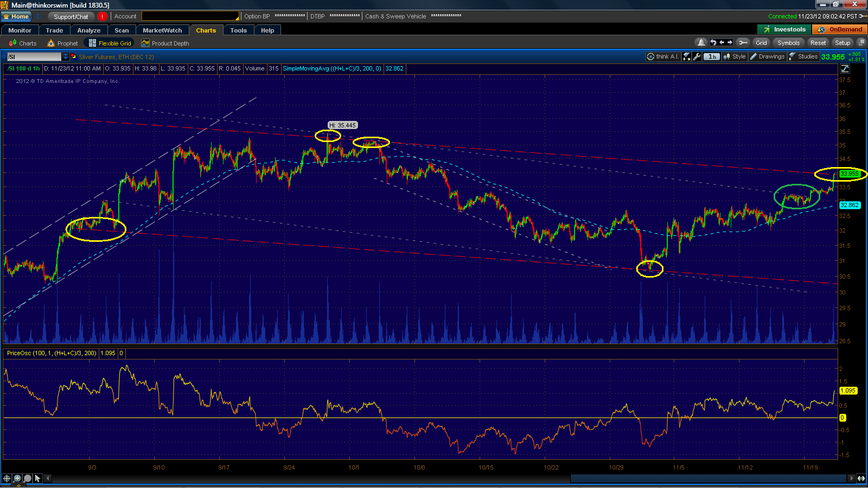Viewport: 868px width, 488px height.
Task: Click the /SI 180 d 1h label
Action: pyautogui.click(x=24, y=68)
